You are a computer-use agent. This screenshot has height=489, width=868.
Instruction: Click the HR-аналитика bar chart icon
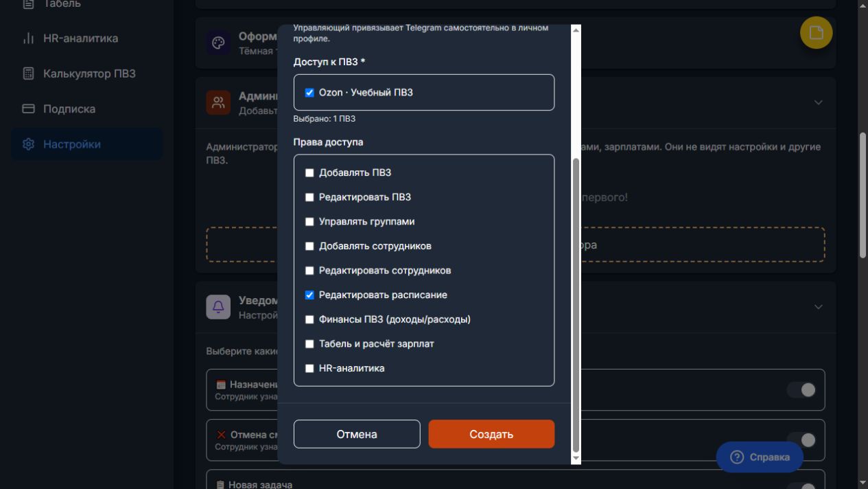pyautogui.click(x=28, y=38)
